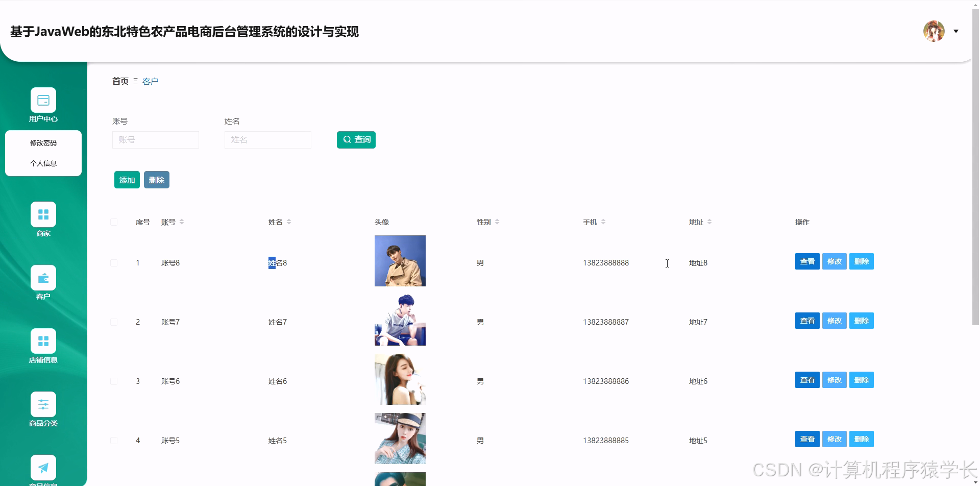Viewport: 980px width, 486px height.
Task: Open the 商家 sidebar icon
Action: (43, 214)
